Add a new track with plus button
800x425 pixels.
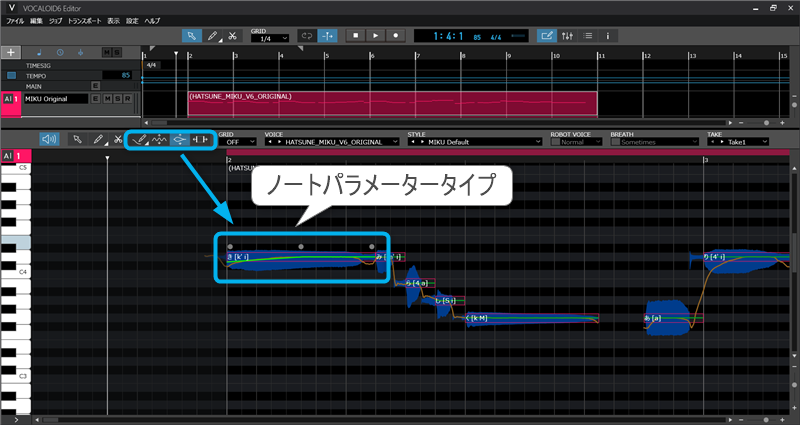[x=11, y=53]
